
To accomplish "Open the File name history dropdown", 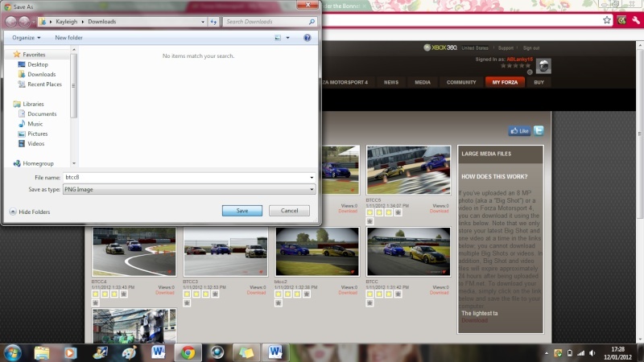I will [x=312, y=178].
